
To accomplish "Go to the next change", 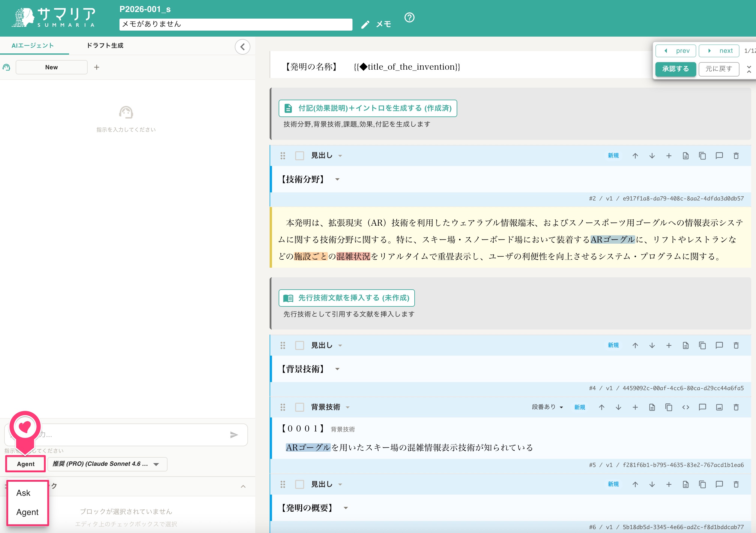I will coord(719,51).
